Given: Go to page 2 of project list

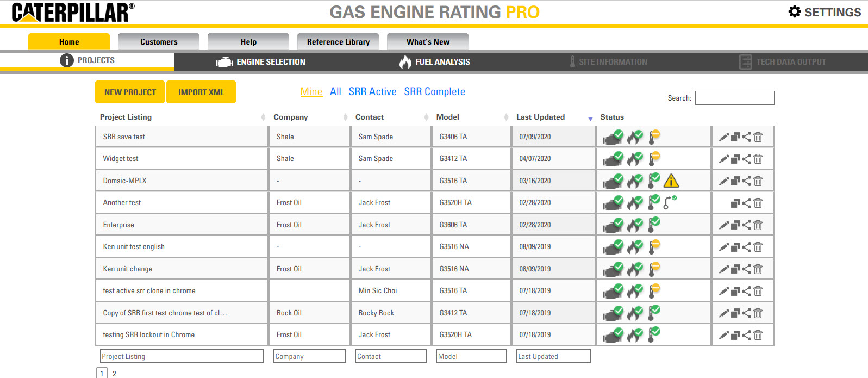Looking at the screenshot, I should 114,374.
